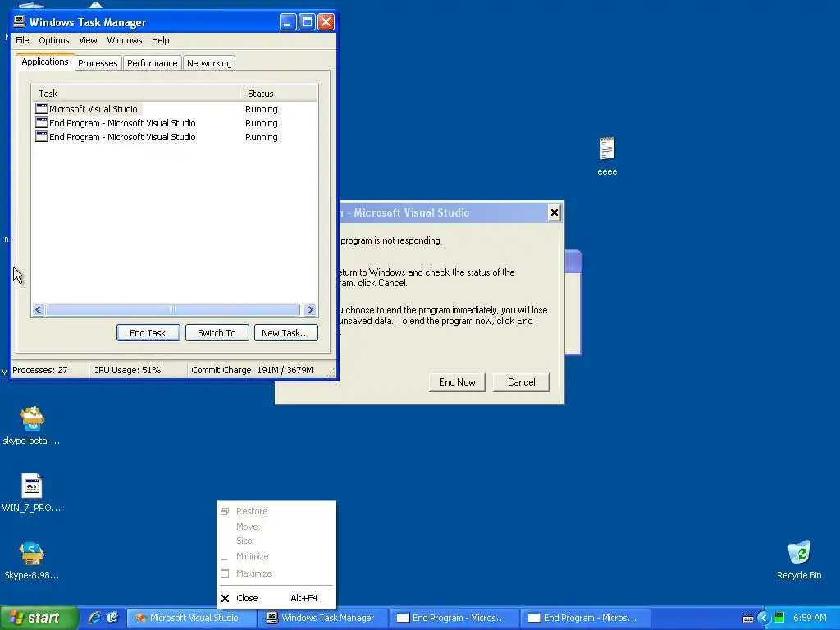The width and height of the screenshot is (840, 630).
Task: Activate the Microsoft Visual Studio taskbar button
Action: [192, 618]
